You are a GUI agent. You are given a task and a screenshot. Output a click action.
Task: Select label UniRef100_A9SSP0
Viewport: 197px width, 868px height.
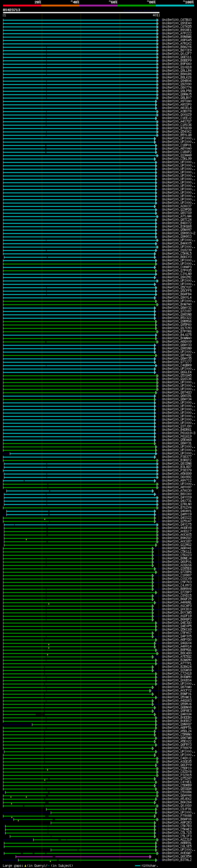pos(176,104)
